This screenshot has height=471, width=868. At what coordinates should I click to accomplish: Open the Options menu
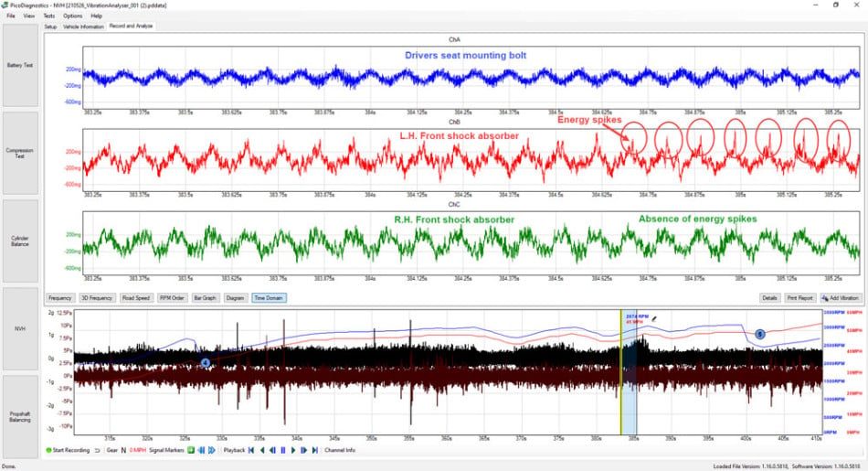pos(72,16)
